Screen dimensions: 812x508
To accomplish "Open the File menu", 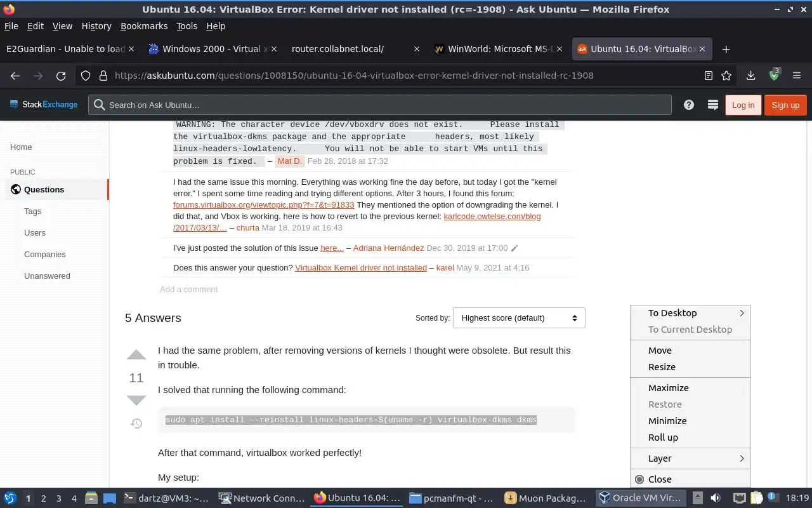I will pyautogui.click(x=11, y=26).
